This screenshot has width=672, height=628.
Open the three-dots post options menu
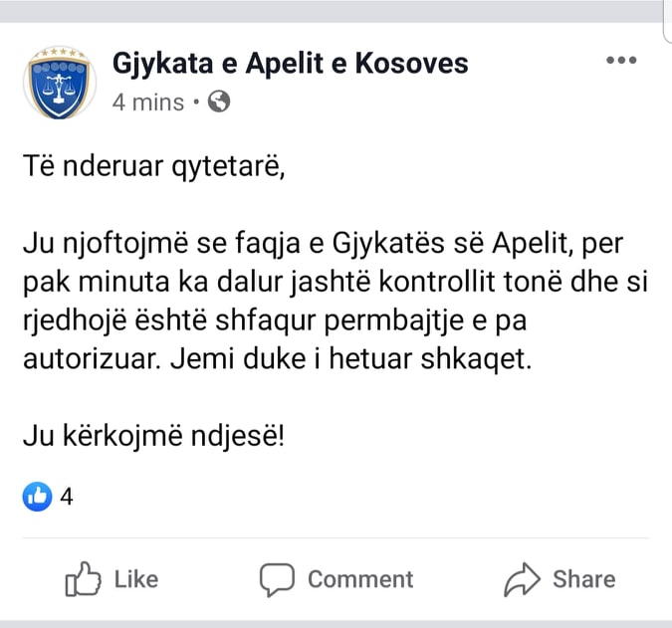(x=621, y=60)
